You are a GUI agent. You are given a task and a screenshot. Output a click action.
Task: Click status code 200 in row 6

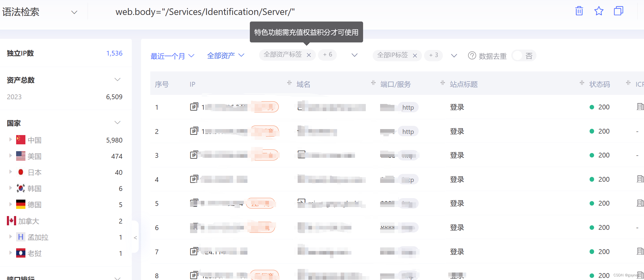(x=604, y=227)
